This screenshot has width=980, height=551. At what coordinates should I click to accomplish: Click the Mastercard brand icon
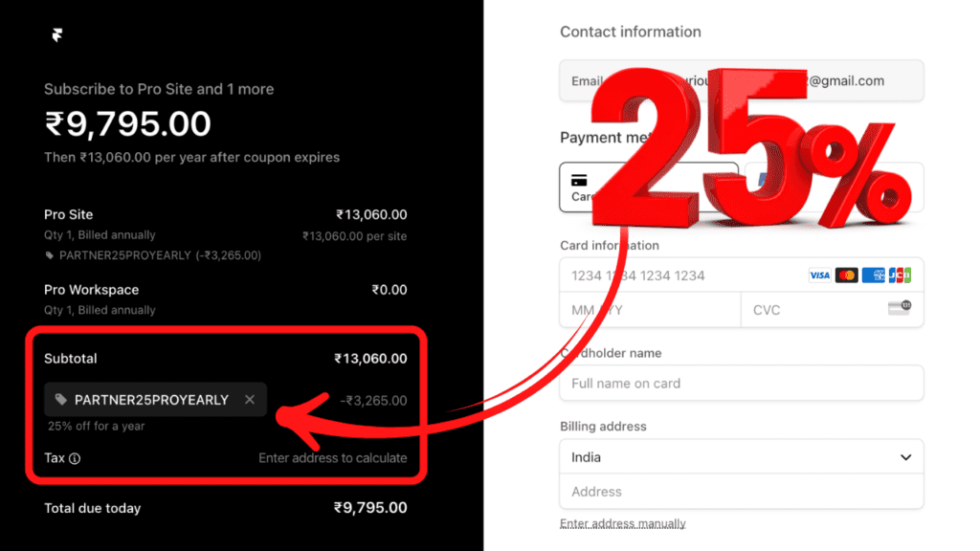click(x=846, y=275)
